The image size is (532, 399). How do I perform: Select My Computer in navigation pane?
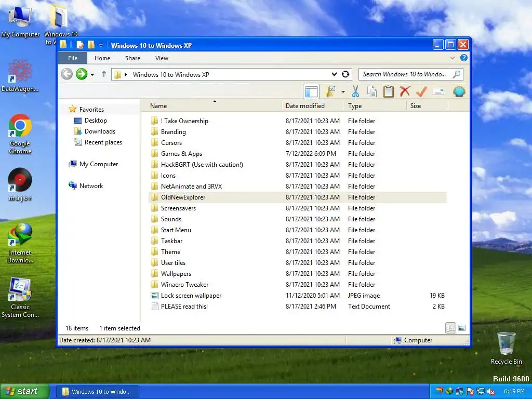[98, 164]
